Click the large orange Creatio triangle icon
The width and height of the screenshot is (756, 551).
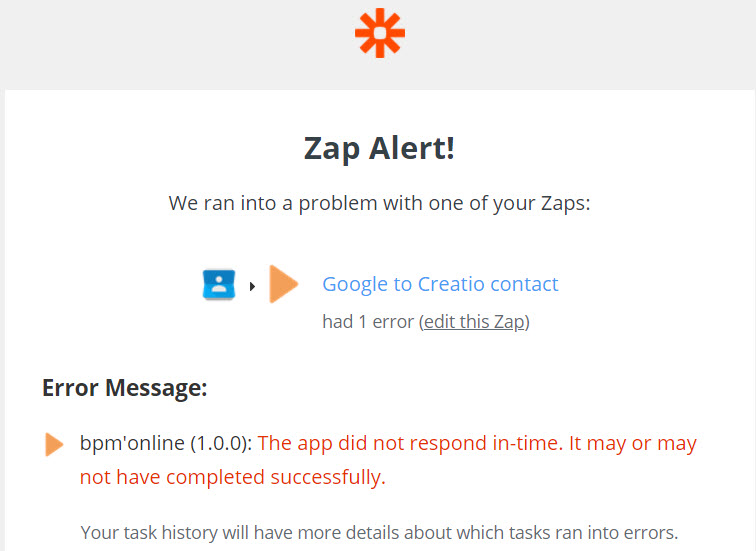pyautogui.click(x=284, y=284)
